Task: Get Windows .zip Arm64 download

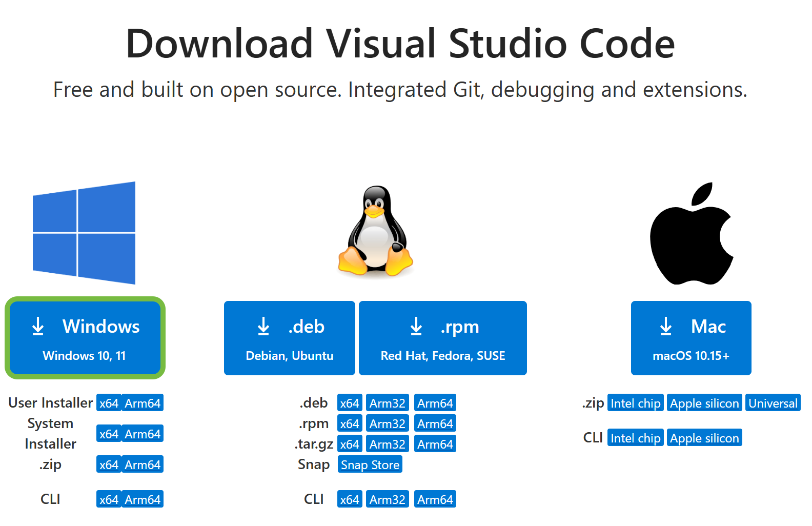Action: 143,464
